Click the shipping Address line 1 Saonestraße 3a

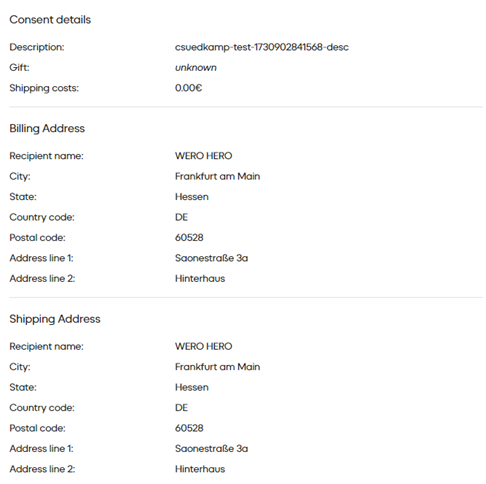pos(211,449)
